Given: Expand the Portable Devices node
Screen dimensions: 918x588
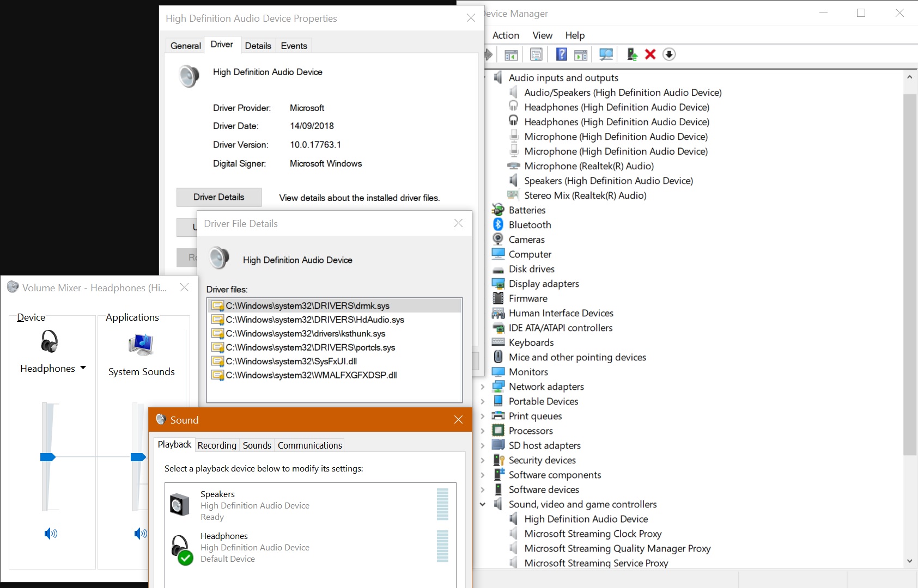Looking at the screenshot, I should tap(483, 401).
